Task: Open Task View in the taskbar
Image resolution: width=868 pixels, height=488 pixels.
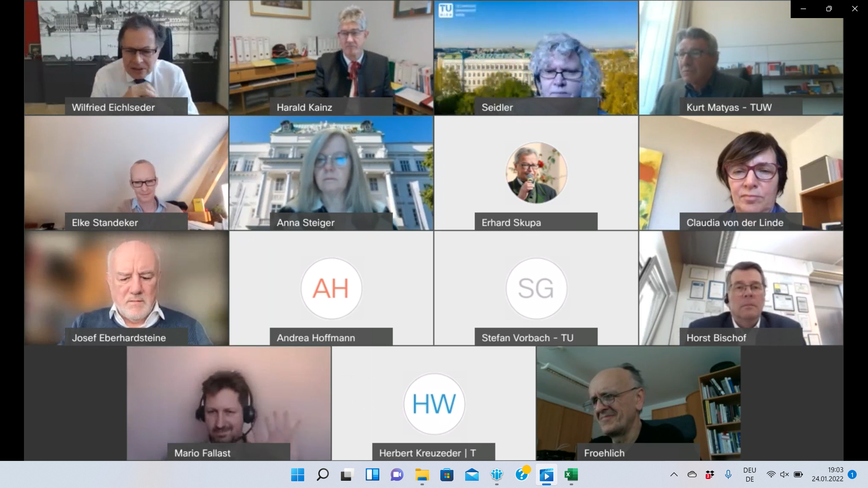Action: click(x=347, y=475)
